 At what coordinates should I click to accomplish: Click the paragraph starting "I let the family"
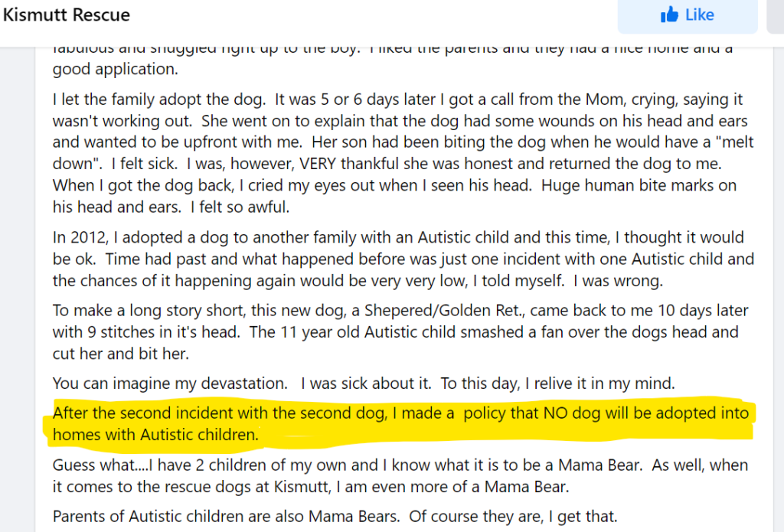[x=398, y=153]
